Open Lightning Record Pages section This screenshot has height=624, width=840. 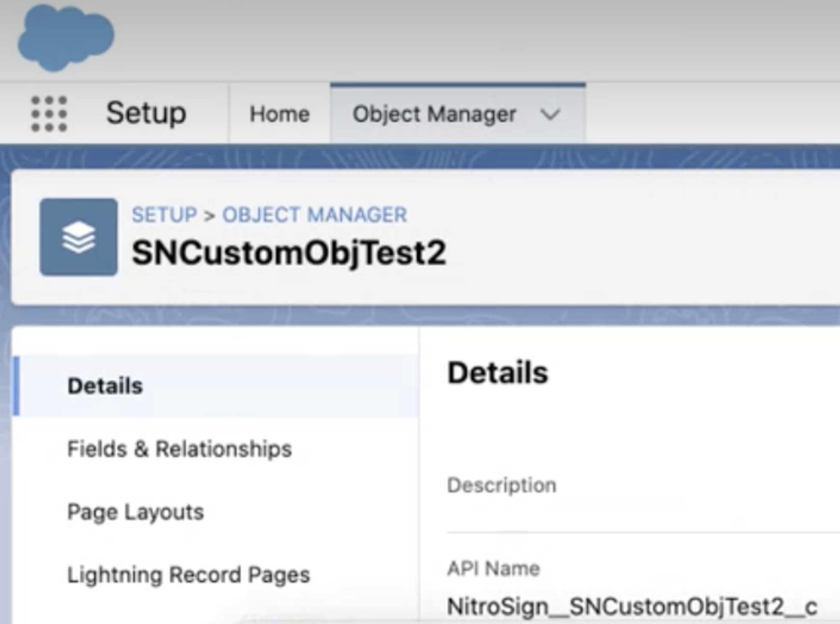(188, 575)
